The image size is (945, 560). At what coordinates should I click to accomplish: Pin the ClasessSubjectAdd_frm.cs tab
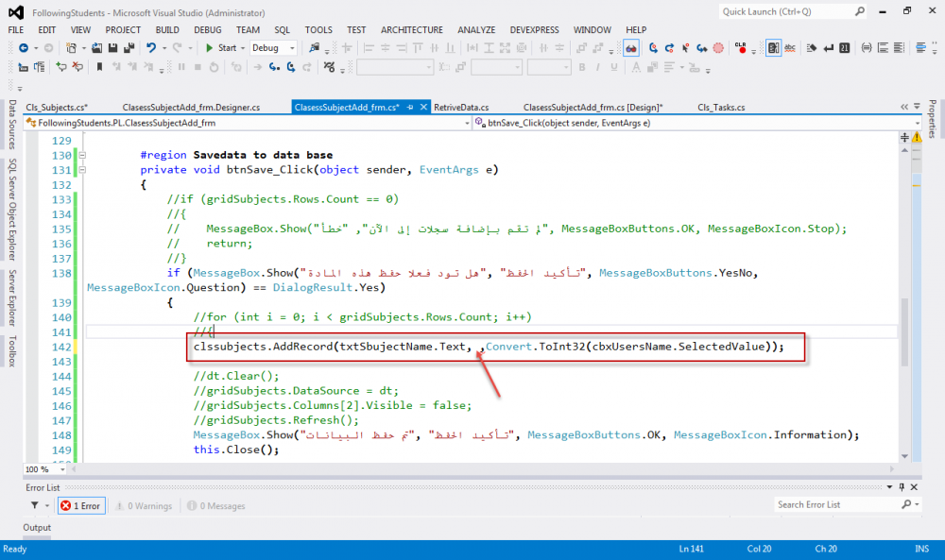pyautogui.click(x=410, y=107)
